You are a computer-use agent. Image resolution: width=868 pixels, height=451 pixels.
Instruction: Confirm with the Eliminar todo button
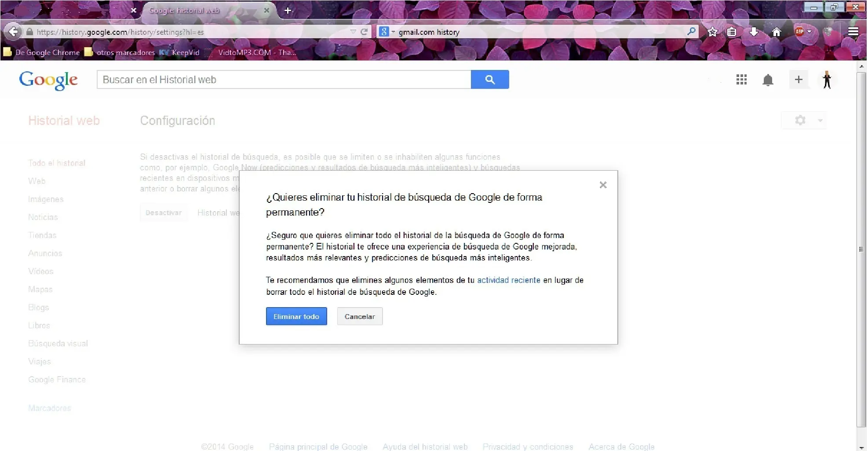point(296,316)
